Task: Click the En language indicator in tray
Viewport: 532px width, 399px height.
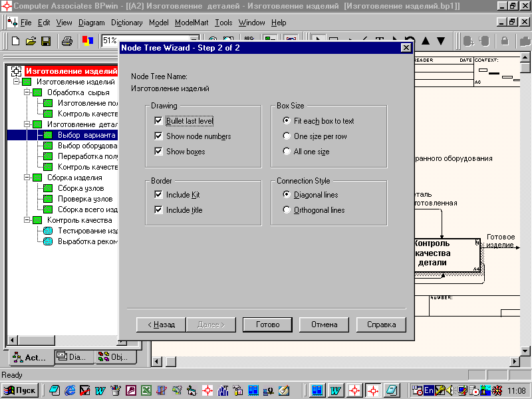Action: (x=429, y=390)
